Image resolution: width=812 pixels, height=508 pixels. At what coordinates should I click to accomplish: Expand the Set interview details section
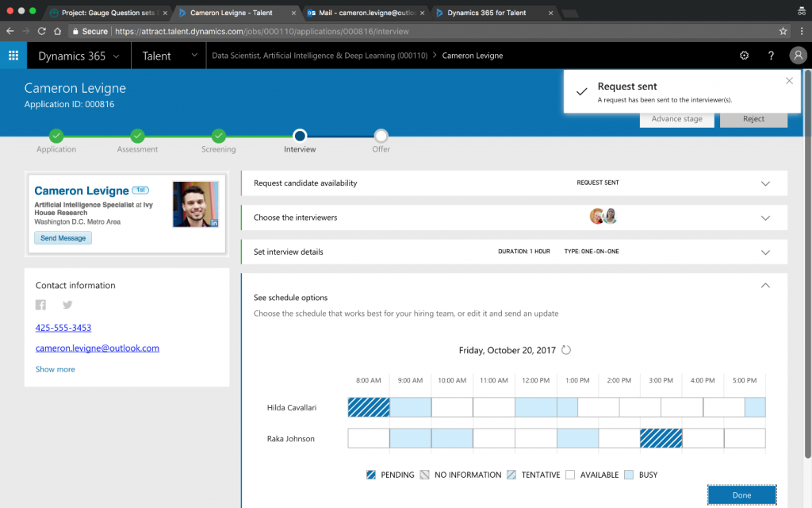tap(765, 252)
